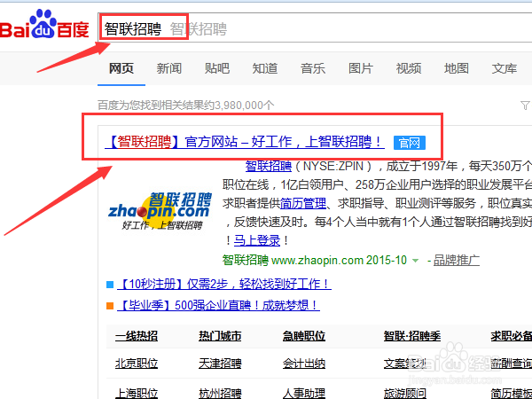Open the 热门城市 column header
The image size is (532, 399).
[x=220, y=336]
